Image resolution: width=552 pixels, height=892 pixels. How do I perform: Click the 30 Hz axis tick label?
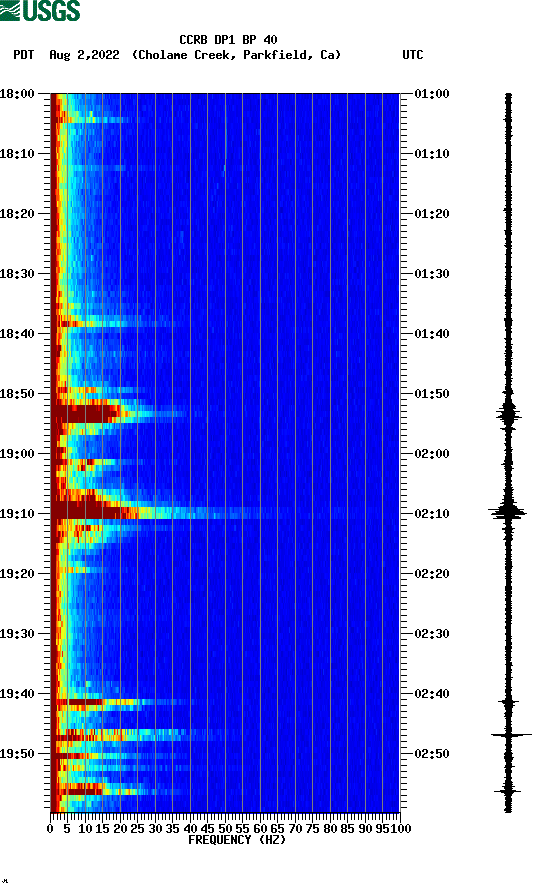155,829
